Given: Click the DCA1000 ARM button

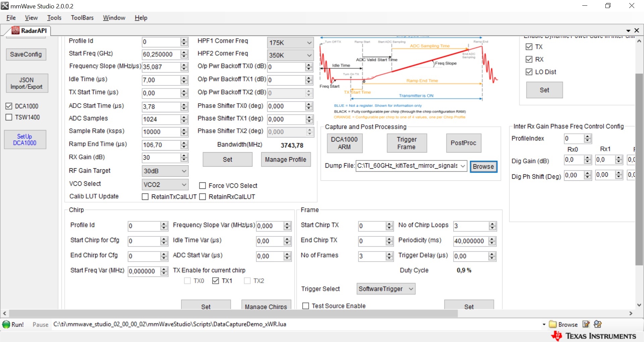Looking at the screenshot, I should 344,143.
